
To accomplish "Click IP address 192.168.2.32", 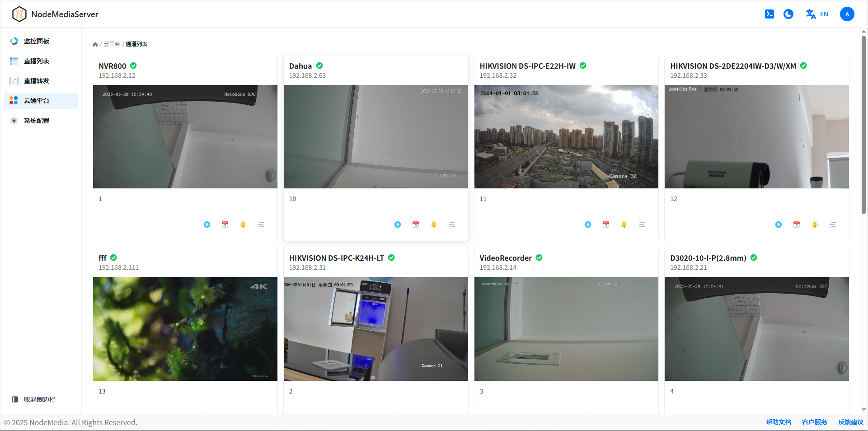I will coord(498,75).
